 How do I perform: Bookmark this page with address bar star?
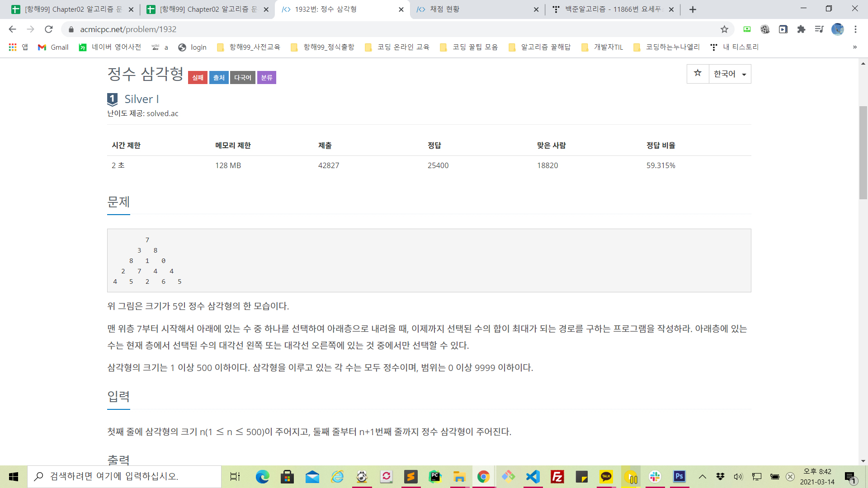click(x=724, y=29)
